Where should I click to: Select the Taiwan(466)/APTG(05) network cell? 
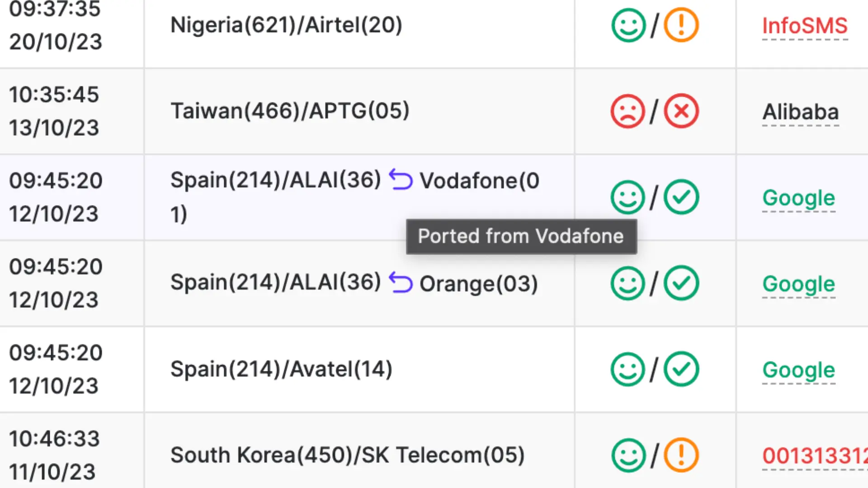click(x=359, y=111)
